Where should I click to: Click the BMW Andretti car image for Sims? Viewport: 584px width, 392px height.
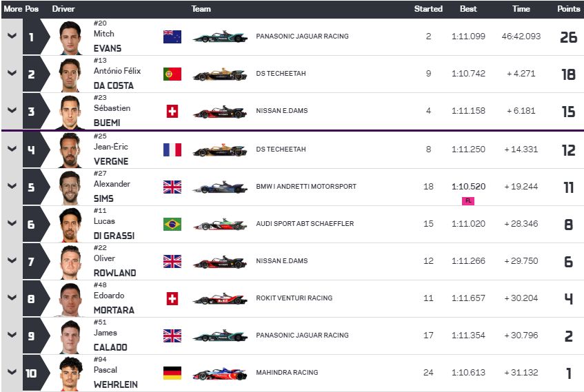(x=220, y=187)
